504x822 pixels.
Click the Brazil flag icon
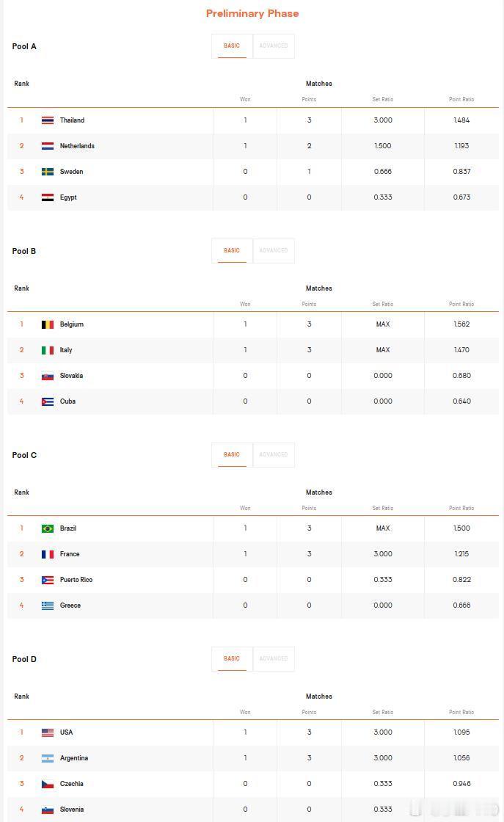(48, 528)
